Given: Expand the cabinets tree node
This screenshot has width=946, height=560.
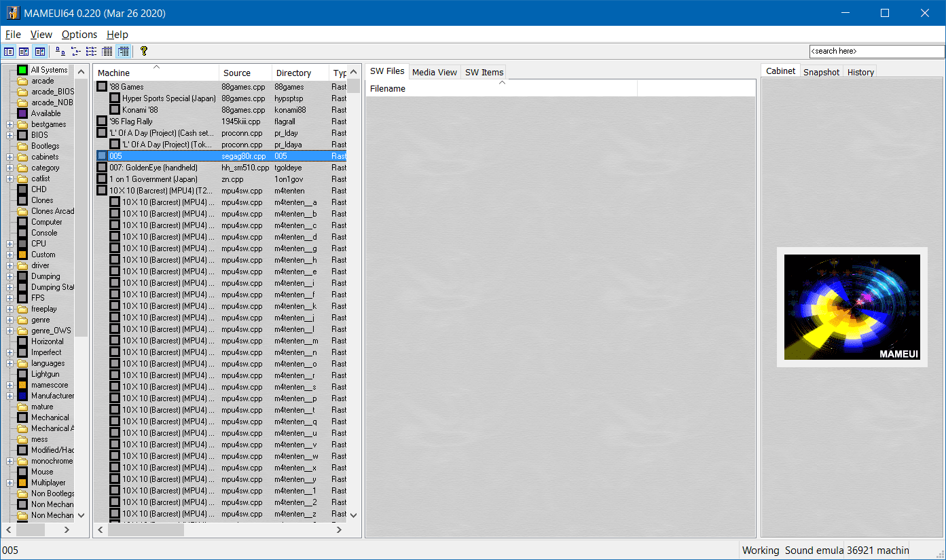Looking at the screenshot, I should click(10, 157).
